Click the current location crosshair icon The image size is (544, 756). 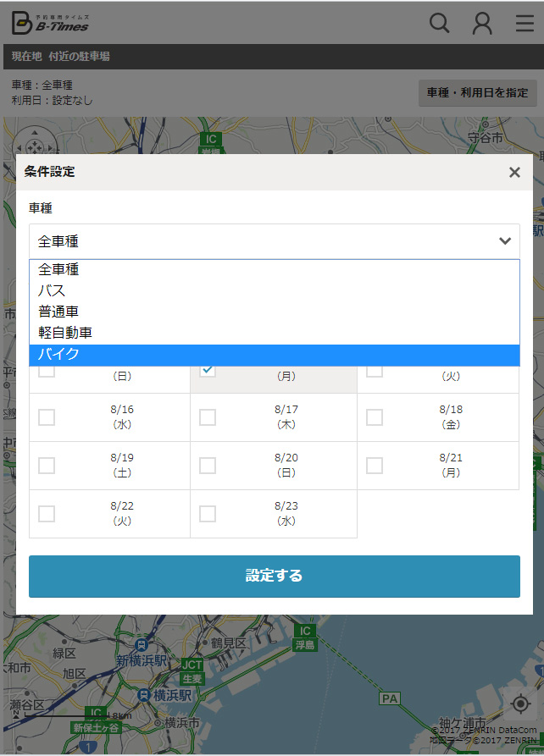[519, 704]
